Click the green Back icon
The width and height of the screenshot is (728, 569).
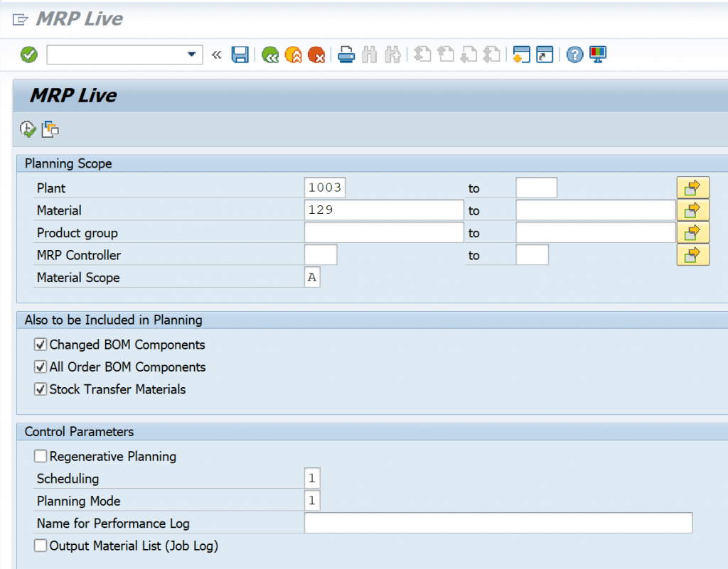coord(270,55)
